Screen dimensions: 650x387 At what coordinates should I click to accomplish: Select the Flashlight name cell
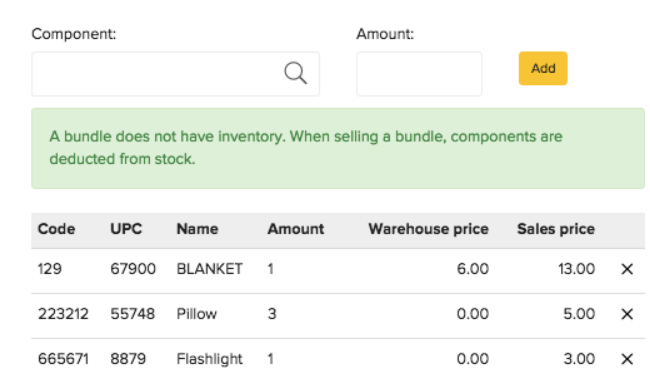click(x=209, y=359)
